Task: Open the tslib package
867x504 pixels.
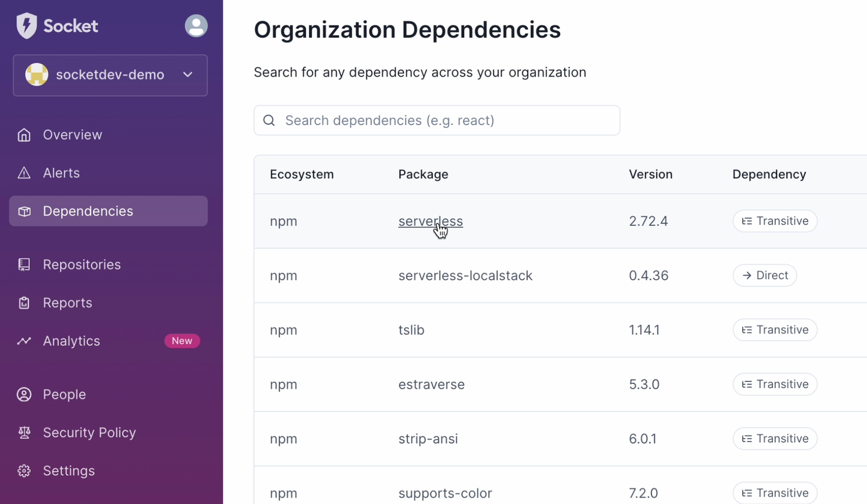Action: point(411,330)
